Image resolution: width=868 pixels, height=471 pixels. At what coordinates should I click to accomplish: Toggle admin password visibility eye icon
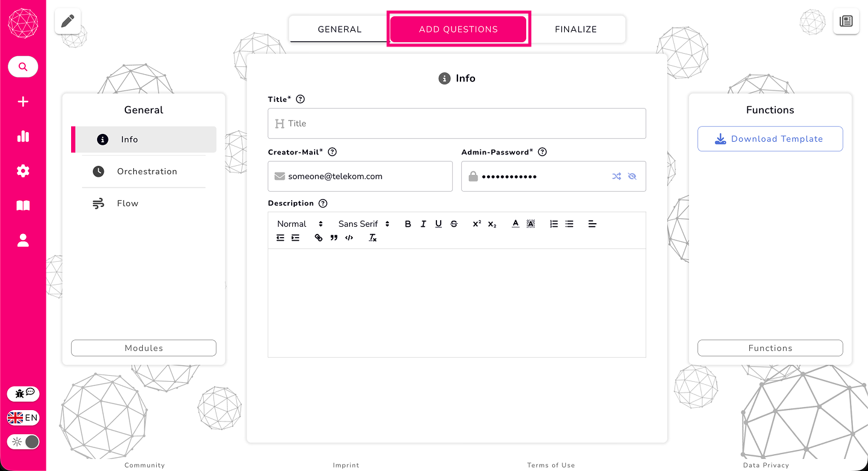coord(632,177)
